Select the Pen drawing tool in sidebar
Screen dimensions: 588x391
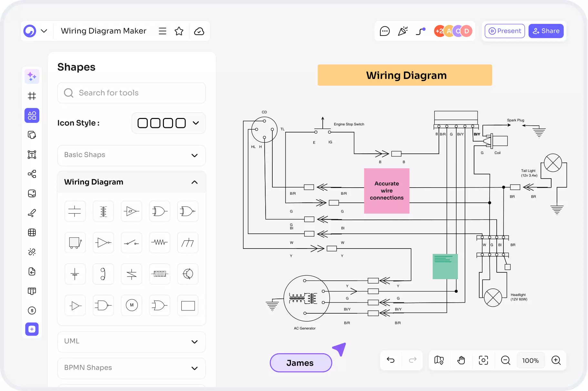point(32,213)
